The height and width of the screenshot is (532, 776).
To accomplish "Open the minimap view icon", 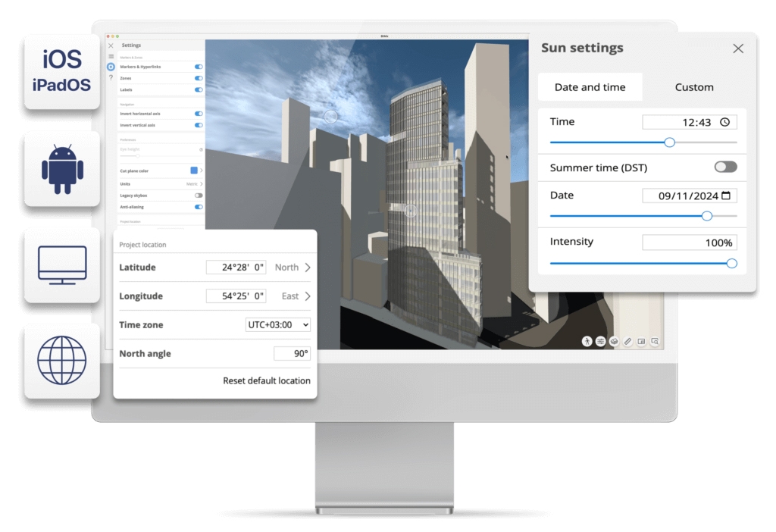I will [641, 341].
